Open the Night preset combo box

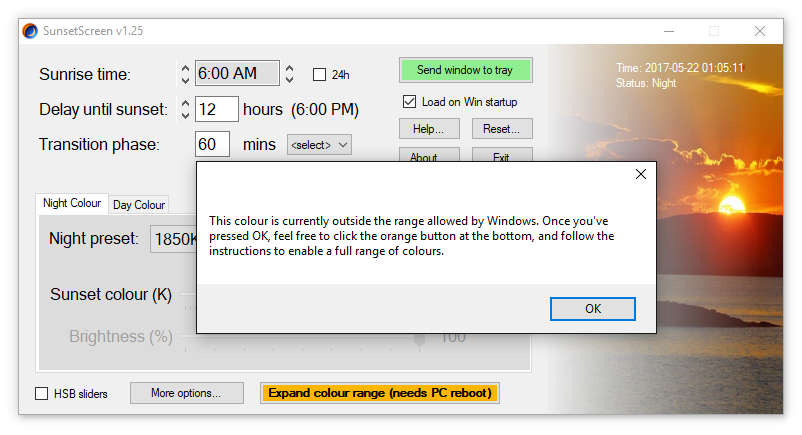click(173, 239)
